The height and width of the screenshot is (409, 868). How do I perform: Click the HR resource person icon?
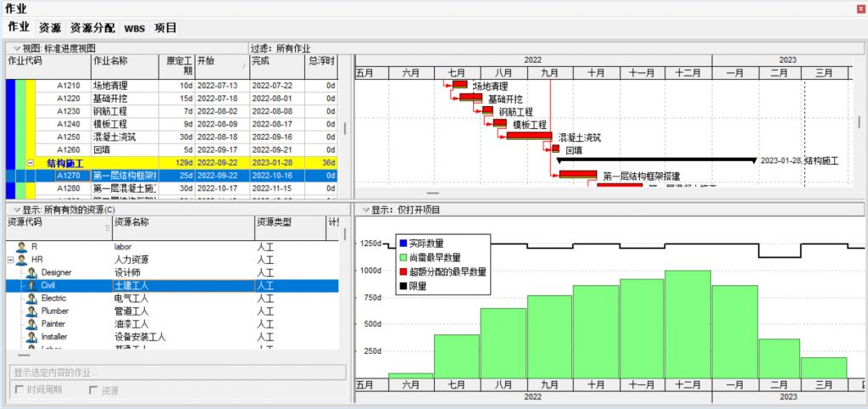[21, 260]
